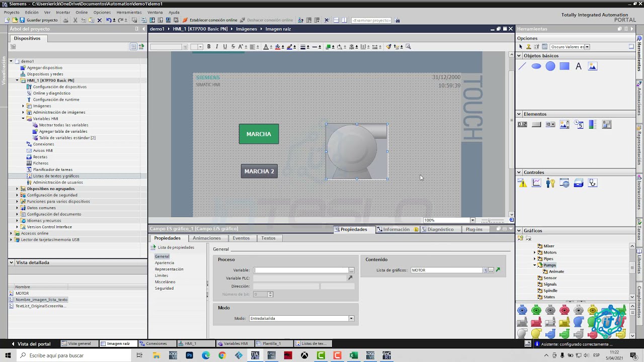Collapse the Variables HMI tree node
The width and height of the screenshot is (644, 362).
(23, 119)
